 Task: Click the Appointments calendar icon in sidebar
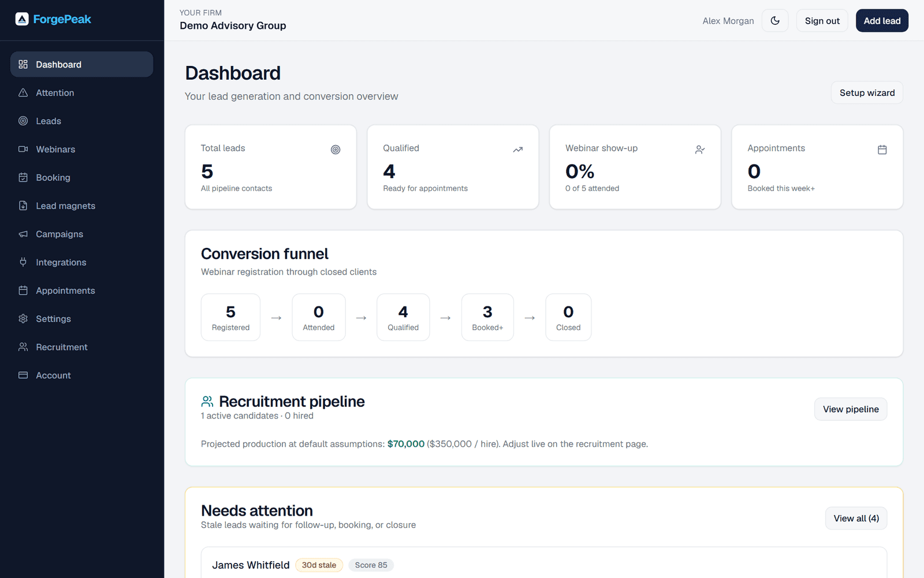click(x=23, y=290)
